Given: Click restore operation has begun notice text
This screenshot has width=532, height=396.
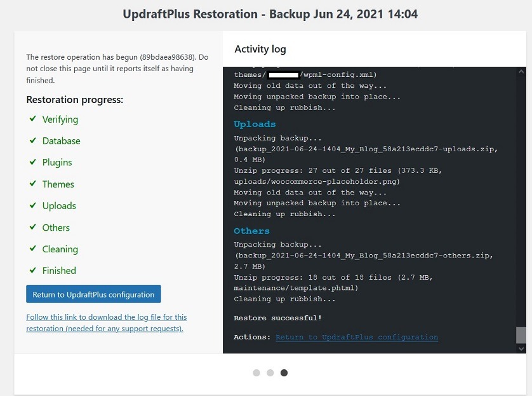Looking at the screenshot, I should [x=117, y=69].
